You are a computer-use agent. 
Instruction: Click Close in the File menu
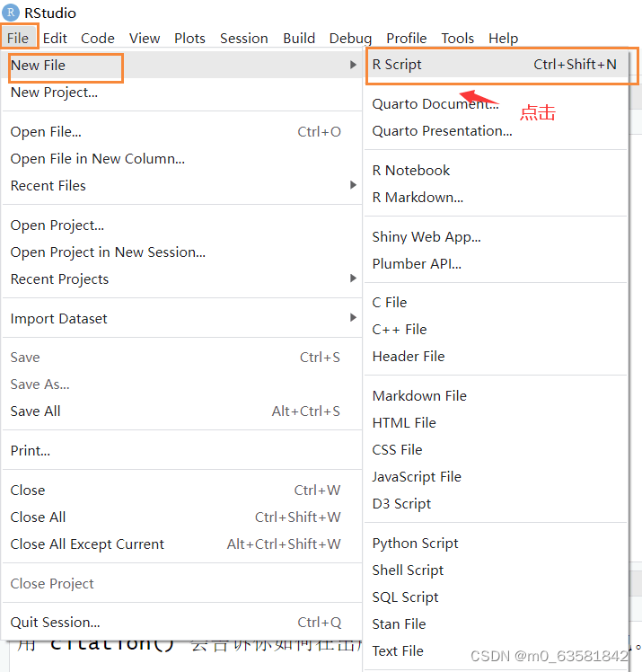(182, 491)
